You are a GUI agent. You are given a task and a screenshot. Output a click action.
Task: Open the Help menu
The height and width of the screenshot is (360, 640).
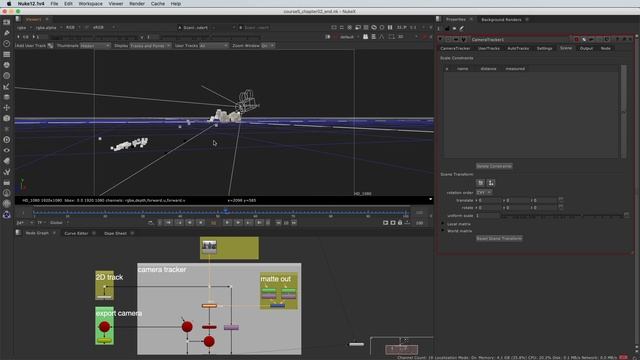pos(176,4)
